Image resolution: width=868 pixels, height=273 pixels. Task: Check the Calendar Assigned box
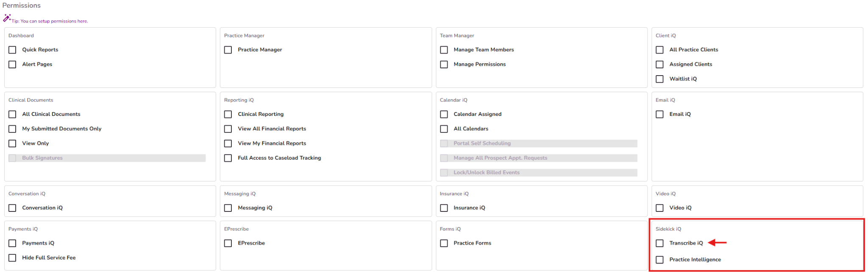(444, 115)
